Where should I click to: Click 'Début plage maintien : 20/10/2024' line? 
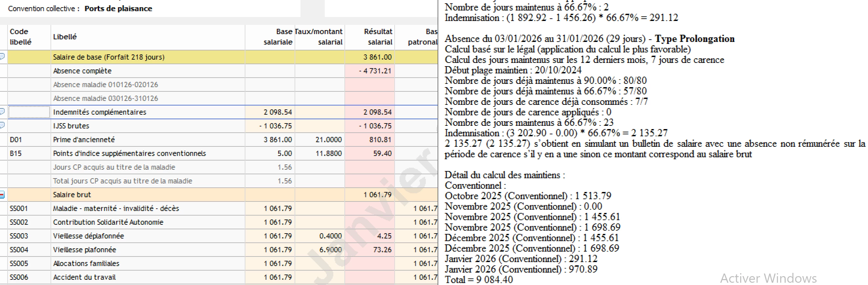point(513,70)
